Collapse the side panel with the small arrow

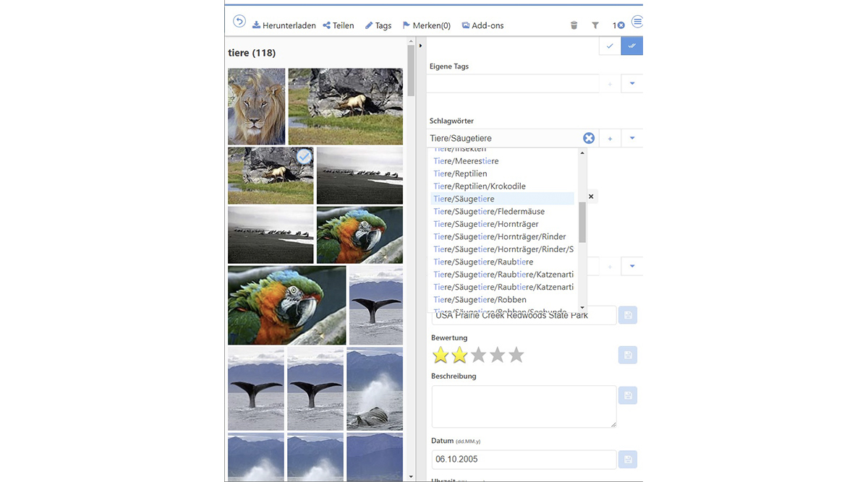point(421,46)
